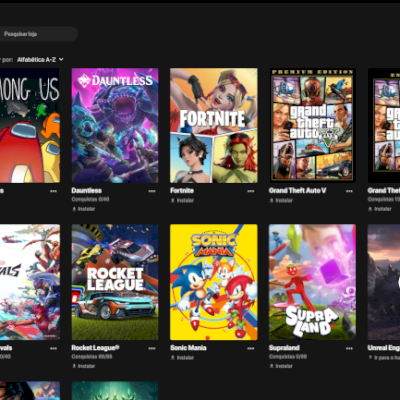The width and height of the screenshot is (400, 400).
Task: Open the Supraland cover art
Action: coord(312,282)
